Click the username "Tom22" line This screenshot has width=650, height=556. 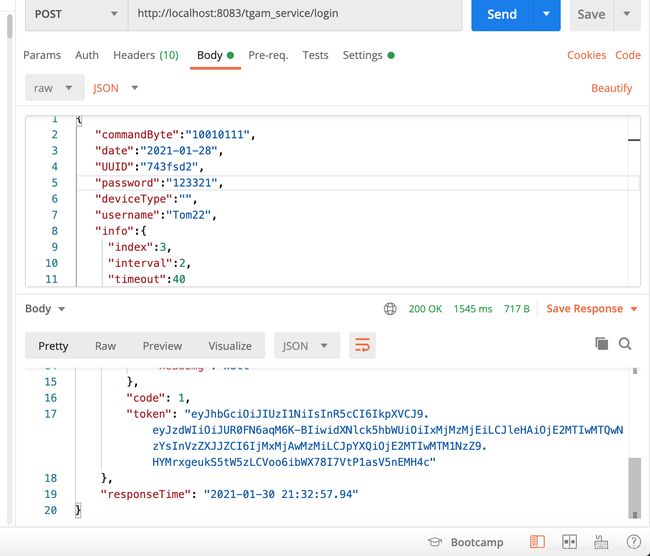click(x=156, y=215)
